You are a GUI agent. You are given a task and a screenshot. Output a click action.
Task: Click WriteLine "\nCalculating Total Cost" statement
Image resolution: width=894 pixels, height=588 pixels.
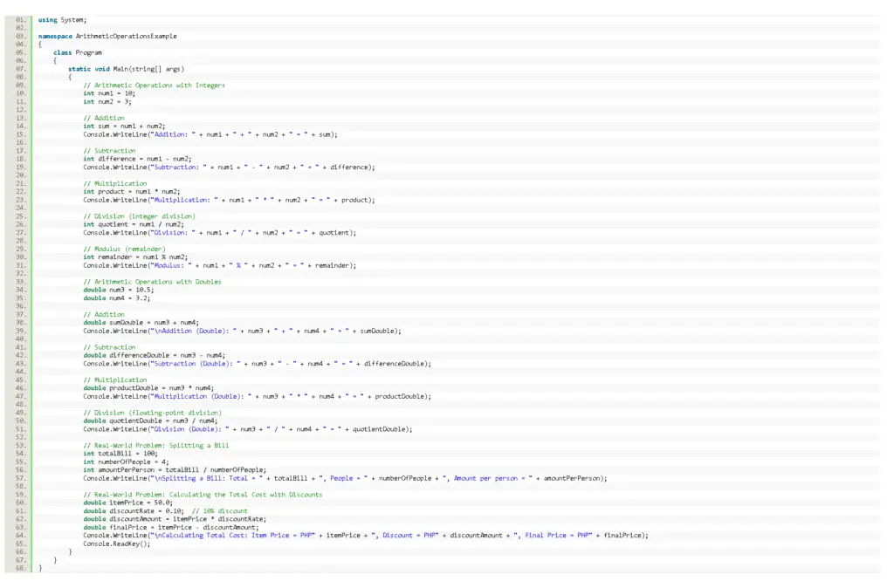pos(366,537)
